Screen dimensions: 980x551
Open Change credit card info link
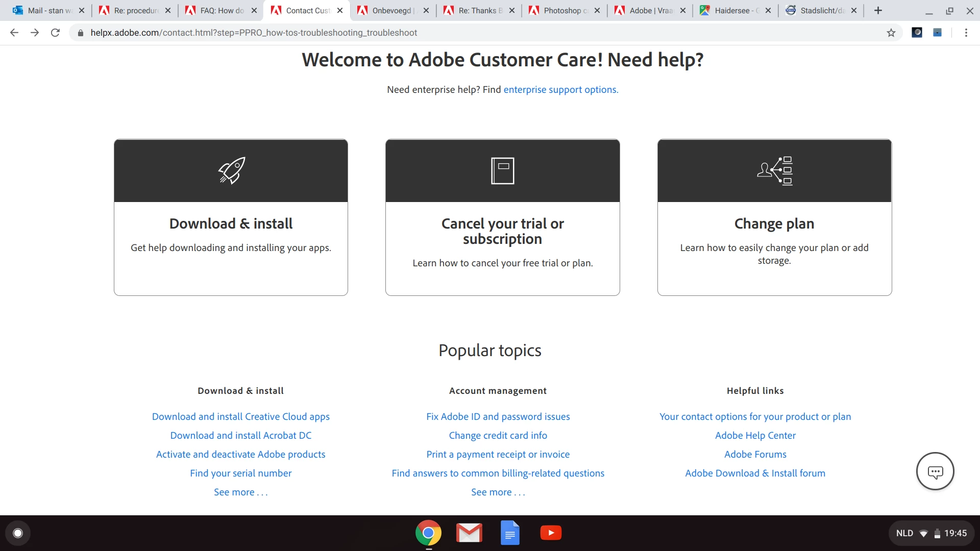(x=498, y=436)
